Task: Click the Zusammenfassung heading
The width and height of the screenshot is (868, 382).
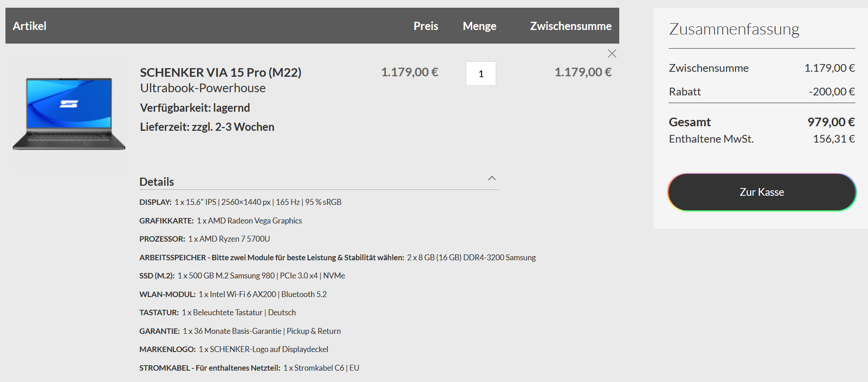Action: click(734, 29)
